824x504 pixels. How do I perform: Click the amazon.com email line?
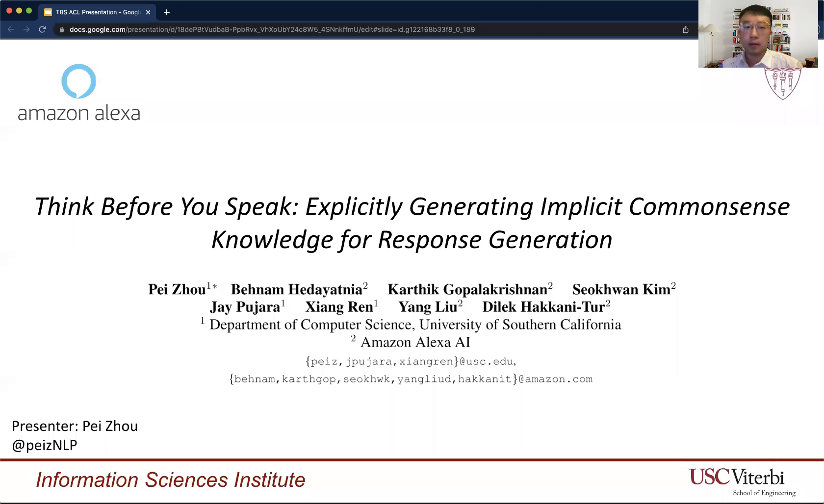[x=411, y=379]
